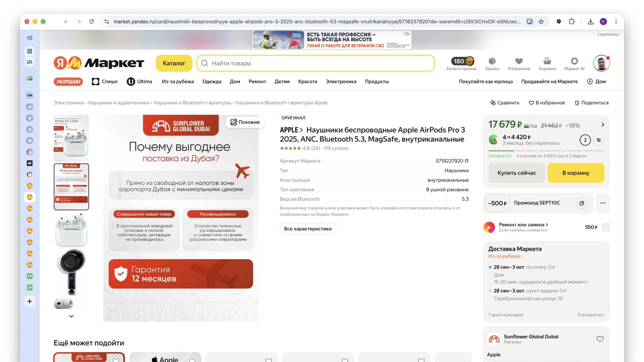This screenshot has height=362, width=644.
Task: Change the installment period with the 2 button
Action: point(585,140)
